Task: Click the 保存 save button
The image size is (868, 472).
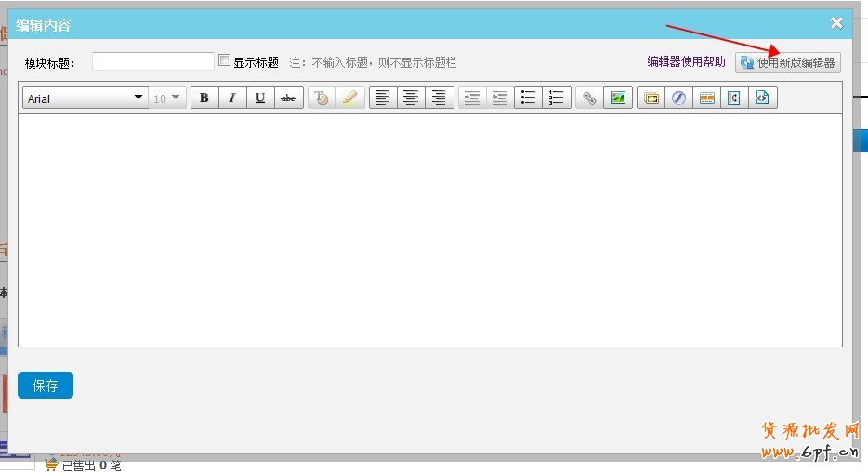Action: 46,386
